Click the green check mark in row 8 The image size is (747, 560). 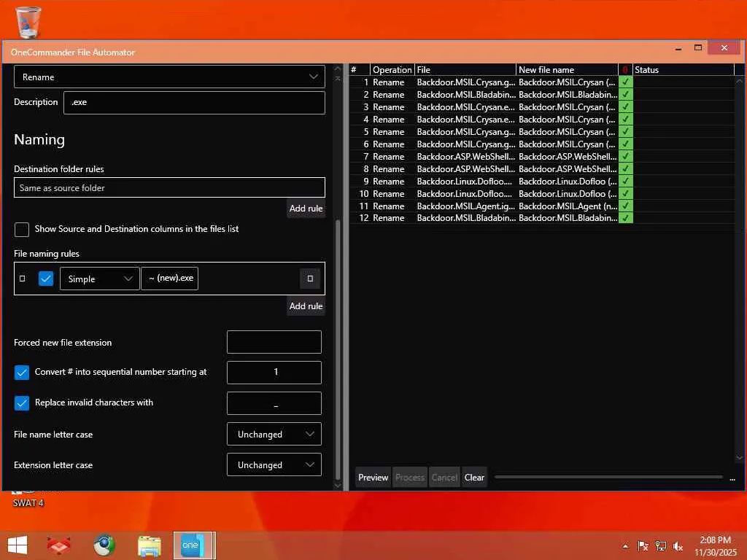coord(625,168)
